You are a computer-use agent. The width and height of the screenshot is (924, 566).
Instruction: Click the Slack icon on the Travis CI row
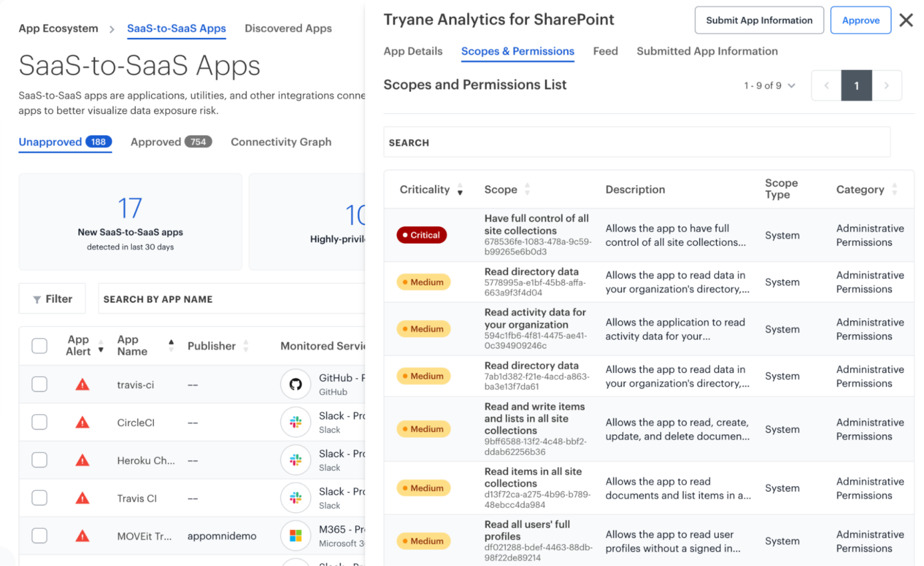pos(295,497)
